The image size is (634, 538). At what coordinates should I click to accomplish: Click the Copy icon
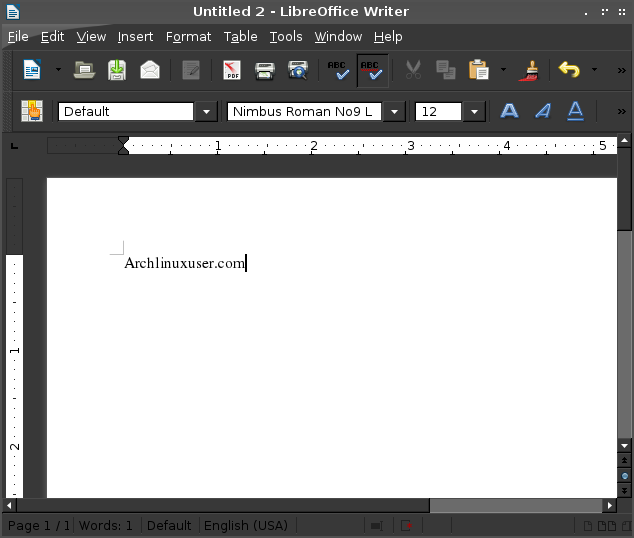[446, 70]
